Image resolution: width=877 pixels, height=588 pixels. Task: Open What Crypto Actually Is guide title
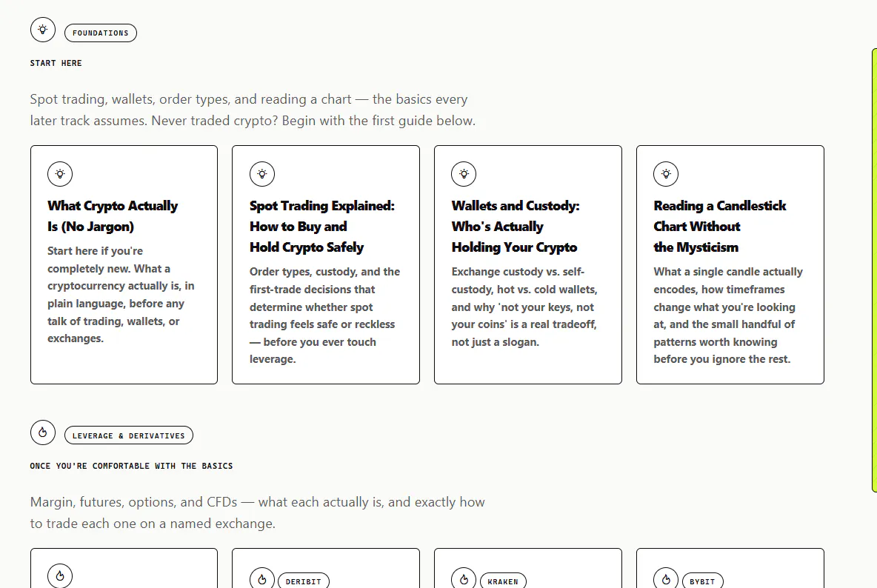point(113,216)
